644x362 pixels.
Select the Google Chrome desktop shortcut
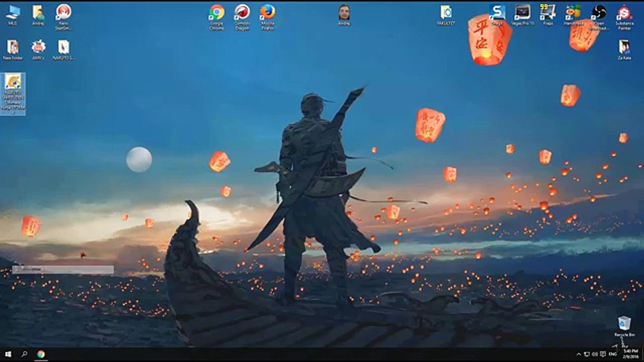pyautogui.click(x=217, y=13)
